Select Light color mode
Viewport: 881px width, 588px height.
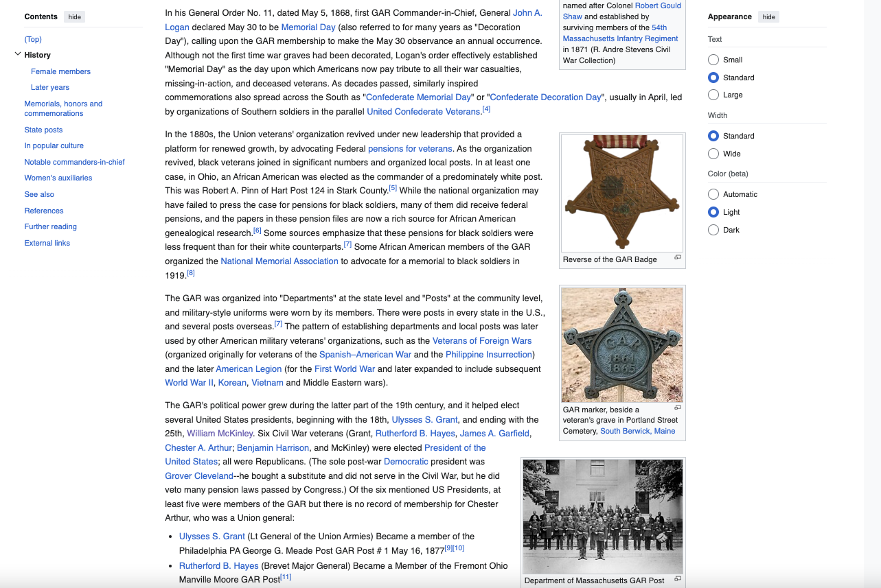click(x=713, y=212)
